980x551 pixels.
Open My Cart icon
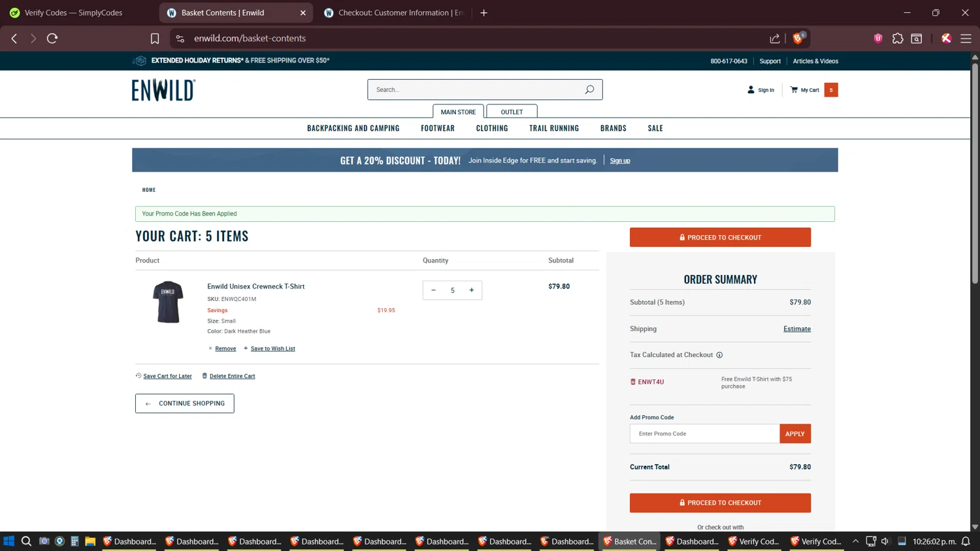point(794,89)
